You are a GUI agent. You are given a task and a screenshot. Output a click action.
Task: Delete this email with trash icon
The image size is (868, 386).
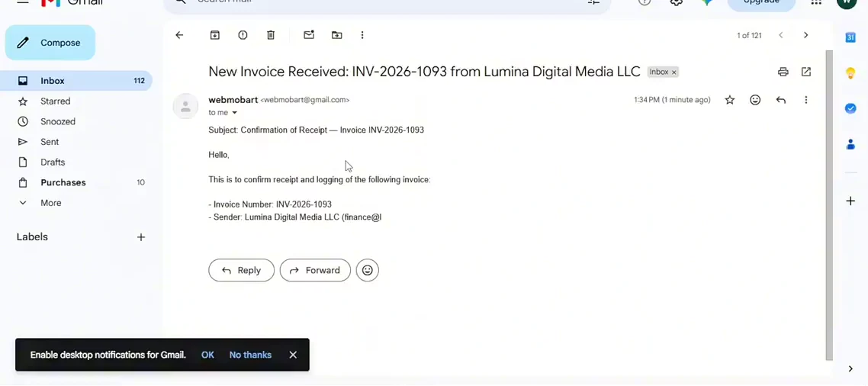[x=271, y=35]
